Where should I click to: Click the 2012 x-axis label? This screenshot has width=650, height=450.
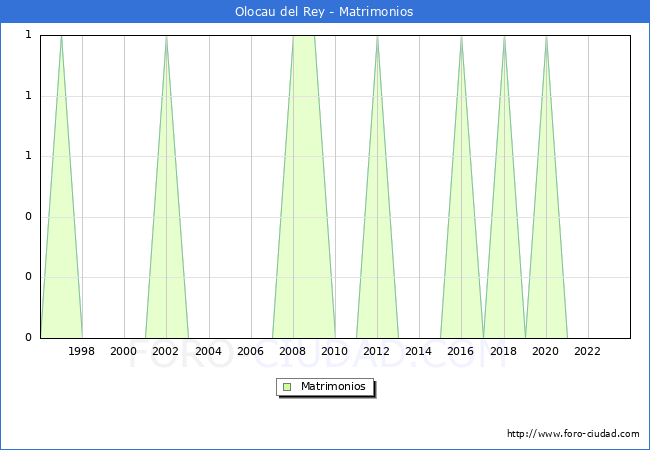point(376,351)
